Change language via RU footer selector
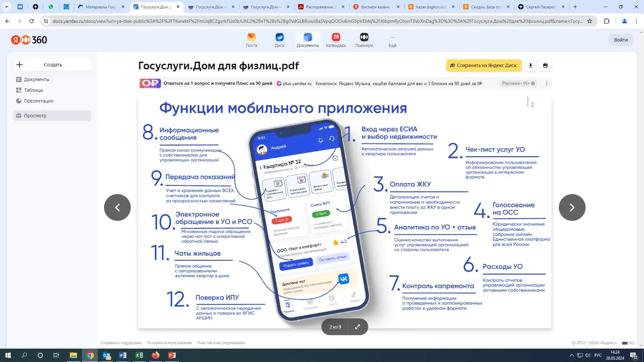The image size is (644, 362). 629,343
